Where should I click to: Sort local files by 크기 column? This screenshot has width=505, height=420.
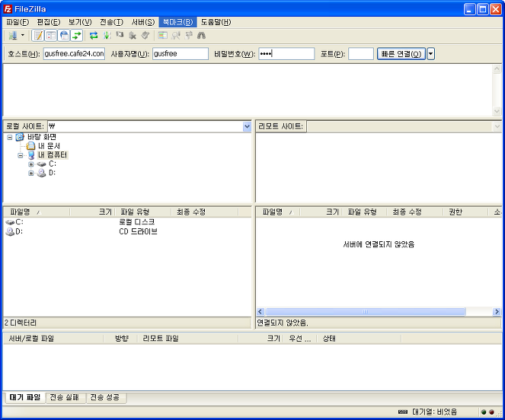pos(92,212)
